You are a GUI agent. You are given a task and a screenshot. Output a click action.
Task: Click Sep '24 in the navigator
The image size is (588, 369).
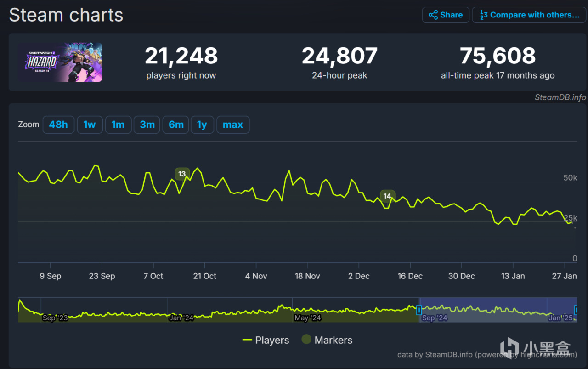[435, 318]
